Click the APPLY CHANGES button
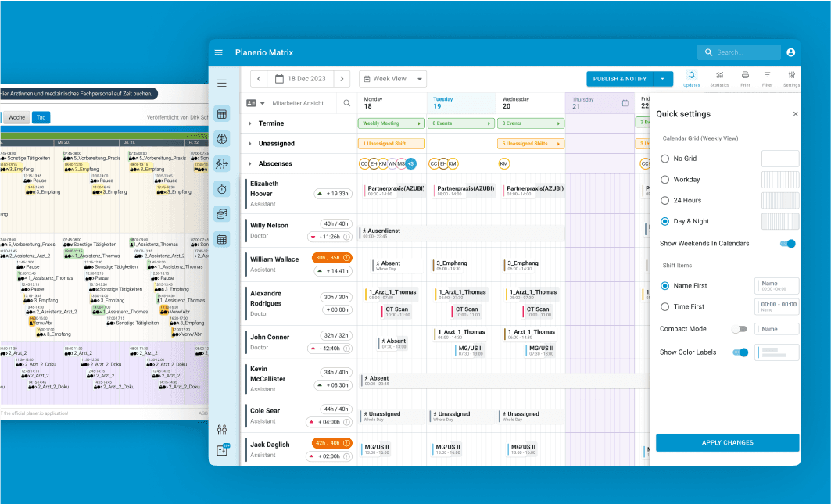The height and width of the screenshot is (504, 831). pos(727,442)
